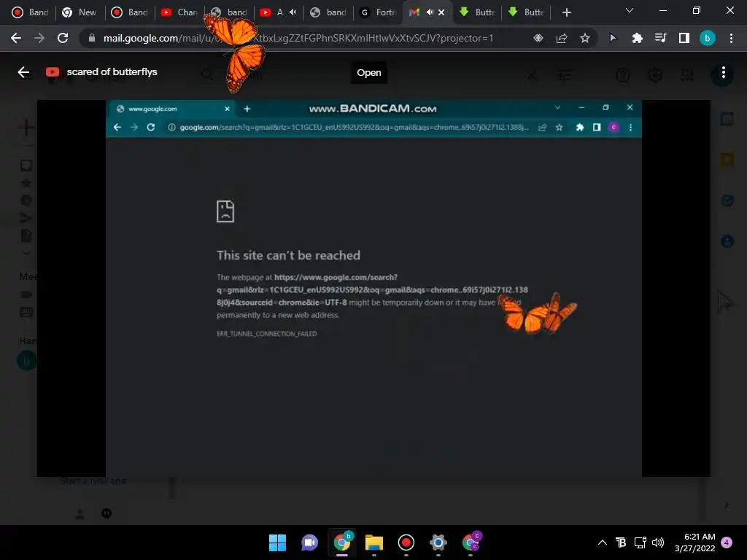Switch to the first Band tab
The image size is (747, 560).
(x=30, y=12)
